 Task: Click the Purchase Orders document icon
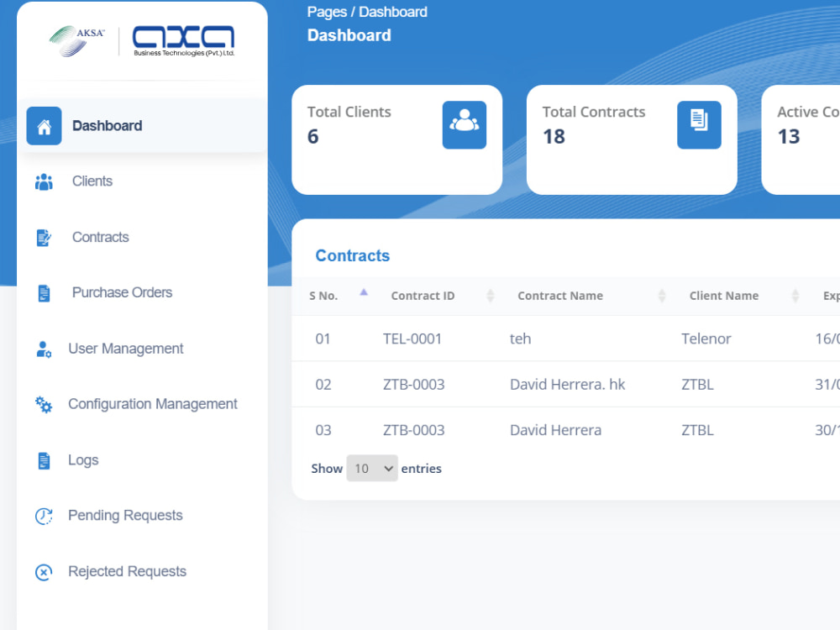pos(44,293)
